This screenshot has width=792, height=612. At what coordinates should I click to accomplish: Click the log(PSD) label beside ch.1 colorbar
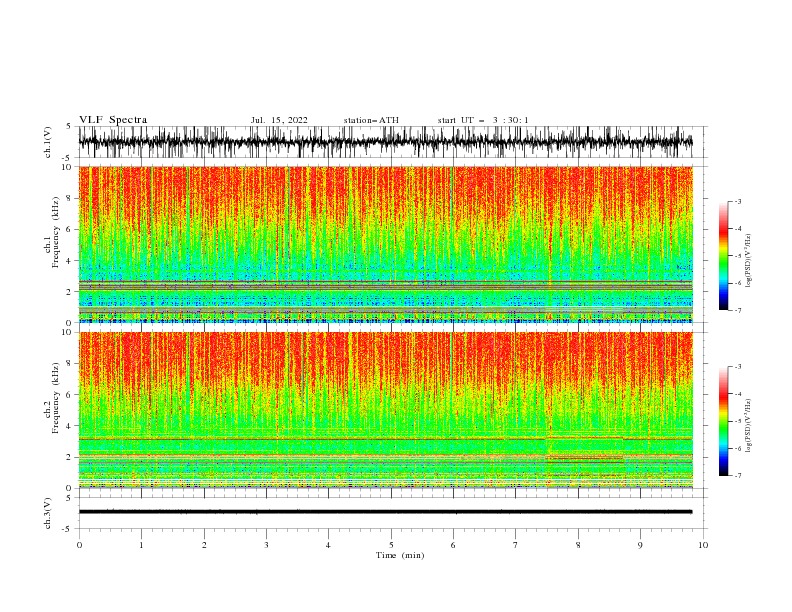point(748,261)
